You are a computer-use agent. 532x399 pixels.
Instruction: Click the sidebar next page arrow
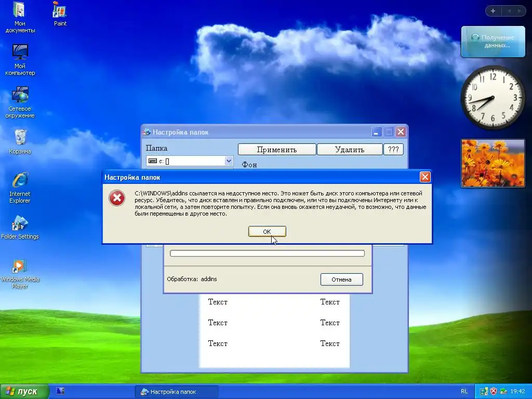coord(519,11)
